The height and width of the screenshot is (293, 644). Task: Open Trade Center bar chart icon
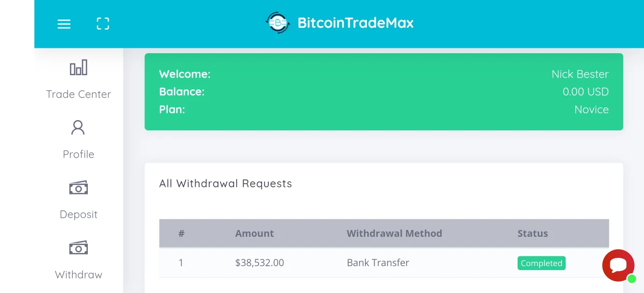pyautogui.click(x=79, y=67)
